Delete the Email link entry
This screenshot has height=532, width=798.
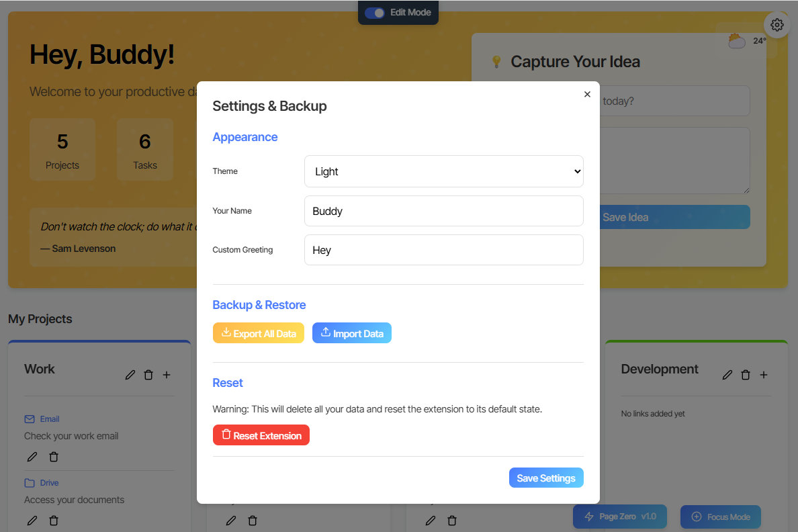coord(54,457)
